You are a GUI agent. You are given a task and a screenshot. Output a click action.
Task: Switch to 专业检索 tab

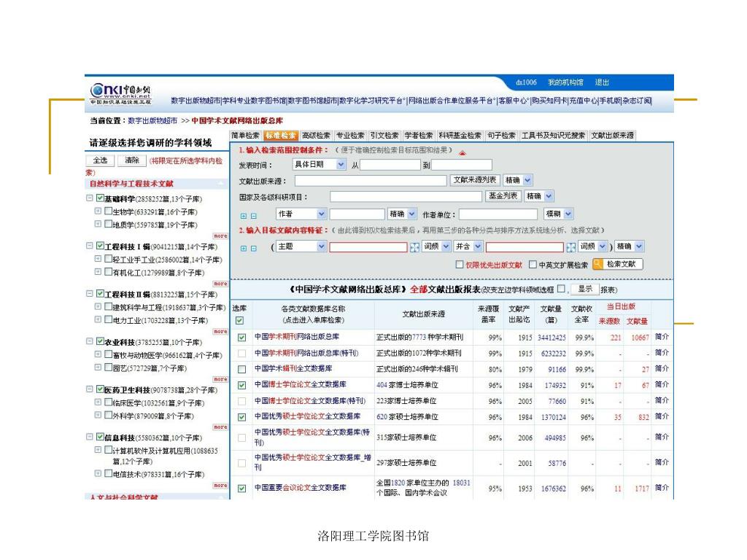[350, 136]
